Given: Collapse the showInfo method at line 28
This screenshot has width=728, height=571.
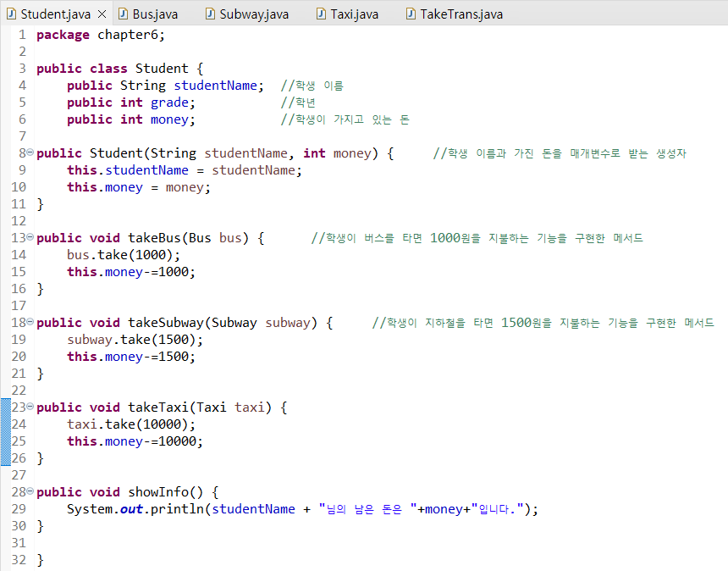Looking at the screenshot, I should (30, 491).
